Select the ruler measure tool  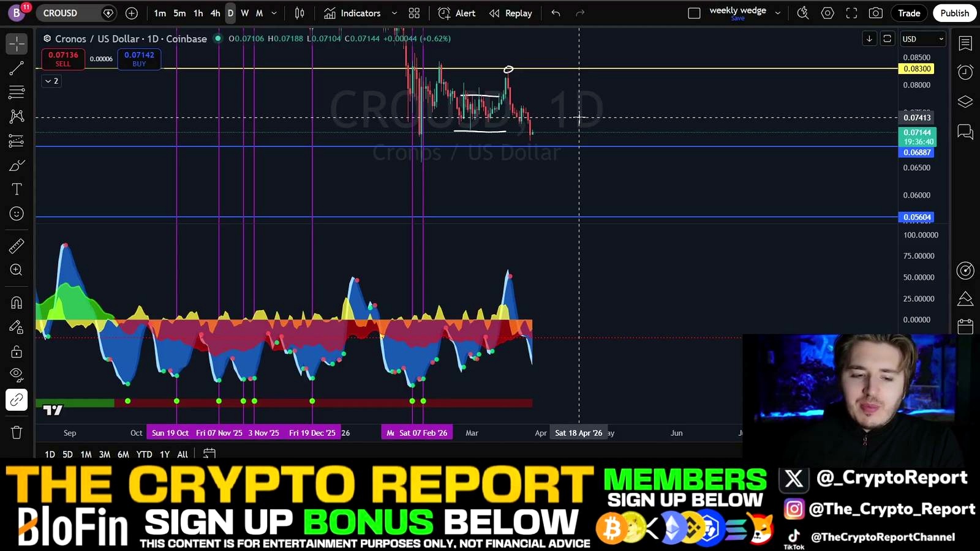[x=17, y=246]
